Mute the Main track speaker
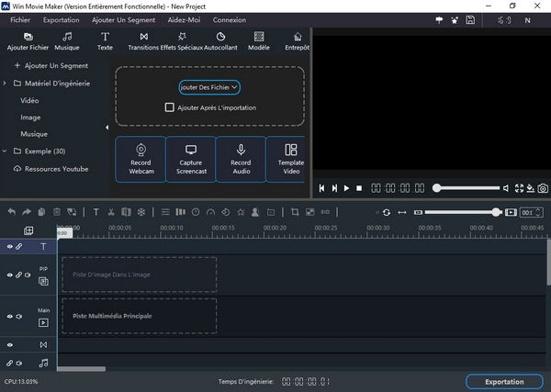This screenshot has height=392, width=551. [x=19, y=317]
